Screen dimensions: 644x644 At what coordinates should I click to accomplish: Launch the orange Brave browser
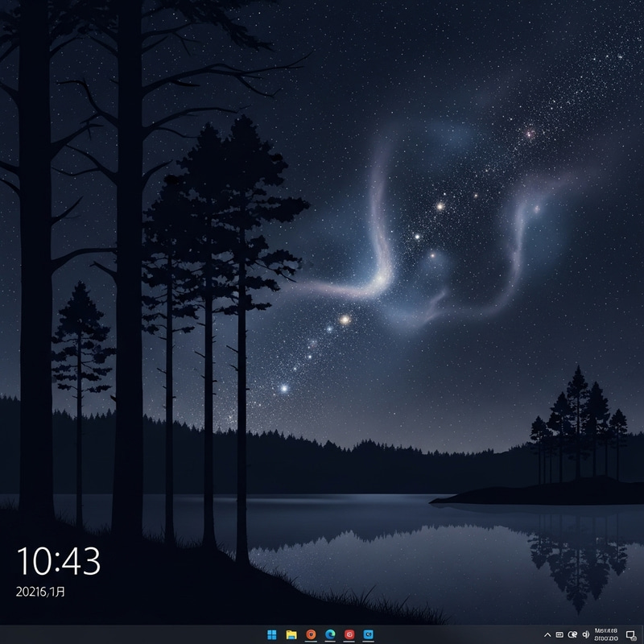point(311,634)
